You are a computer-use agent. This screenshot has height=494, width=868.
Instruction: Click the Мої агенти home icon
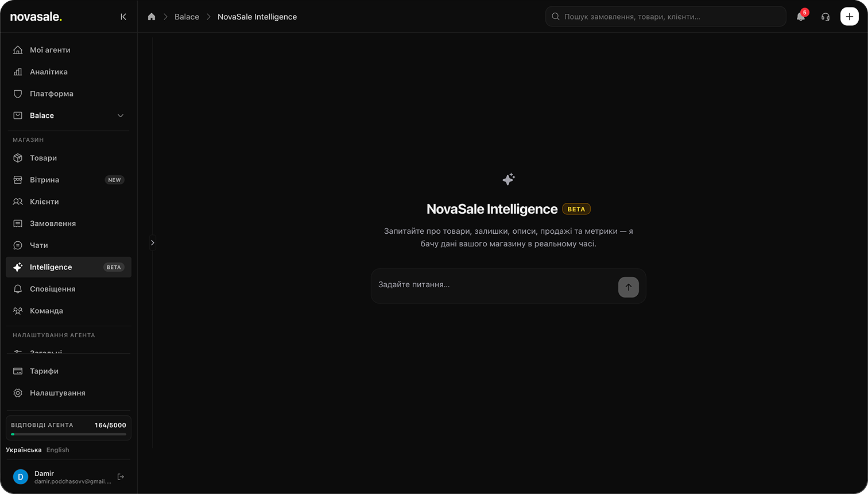pyautogui.click(x=18, y=50)
